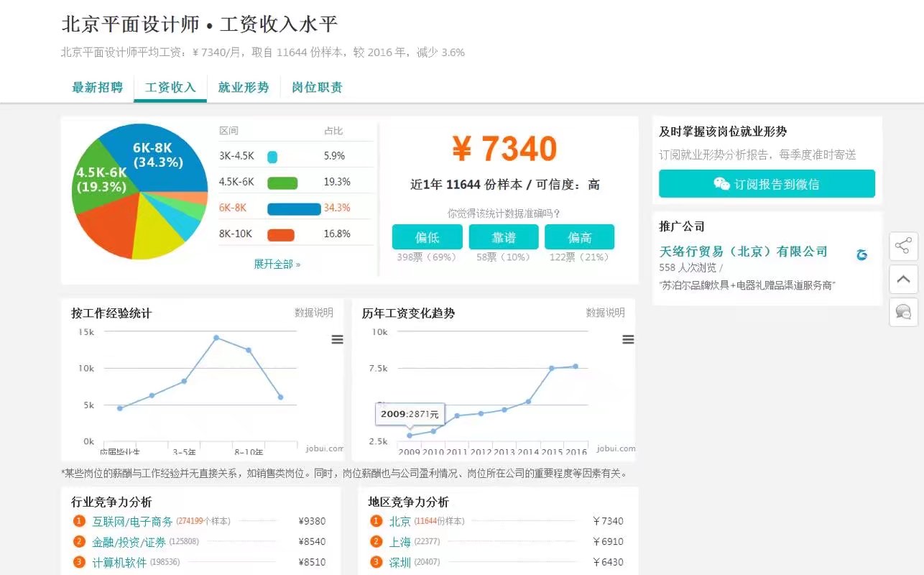Click the ¥6910 Shanghai salary value

pyautogui.click(x=608, y=541)
